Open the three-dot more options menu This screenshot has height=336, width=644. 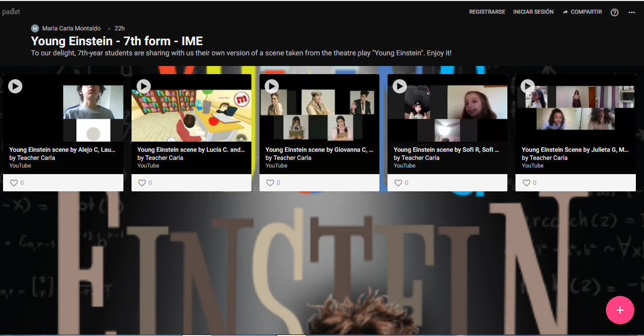tap(632, 12)
